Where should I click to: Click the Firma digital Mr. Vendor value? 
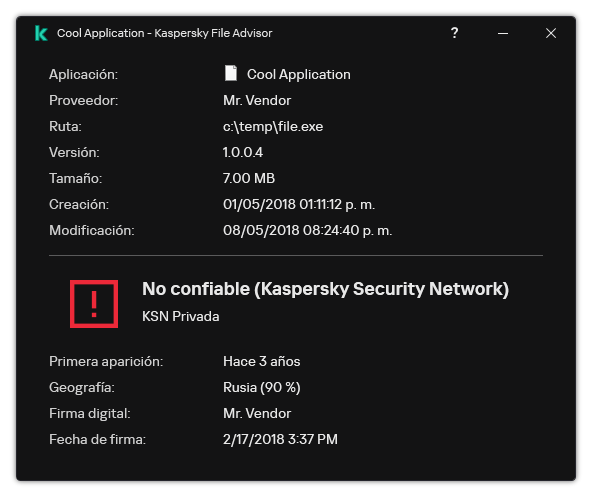point(257,414)
